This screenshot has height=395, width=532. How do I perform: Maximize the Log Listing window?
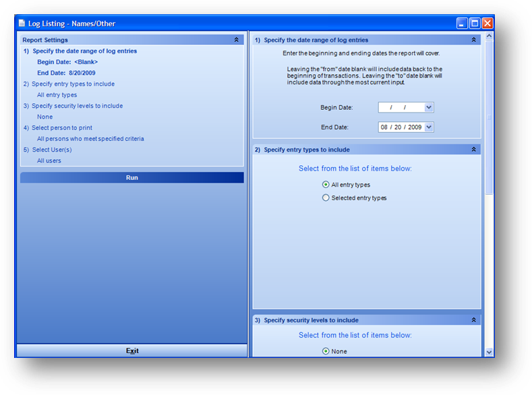pyautogui.click(x=475, y=23)
